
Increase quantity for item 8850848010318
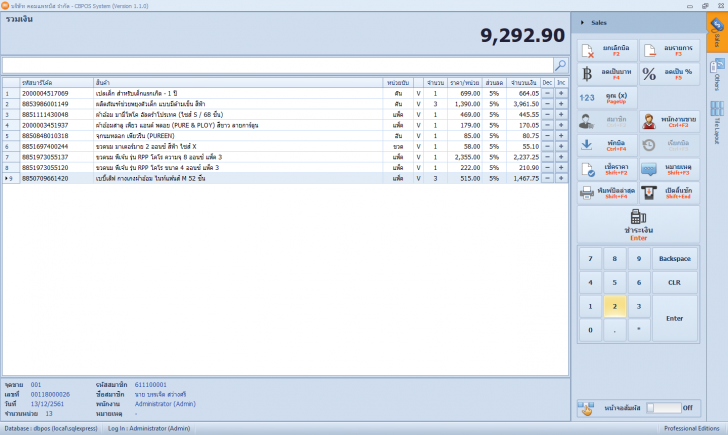pos(561,136)
